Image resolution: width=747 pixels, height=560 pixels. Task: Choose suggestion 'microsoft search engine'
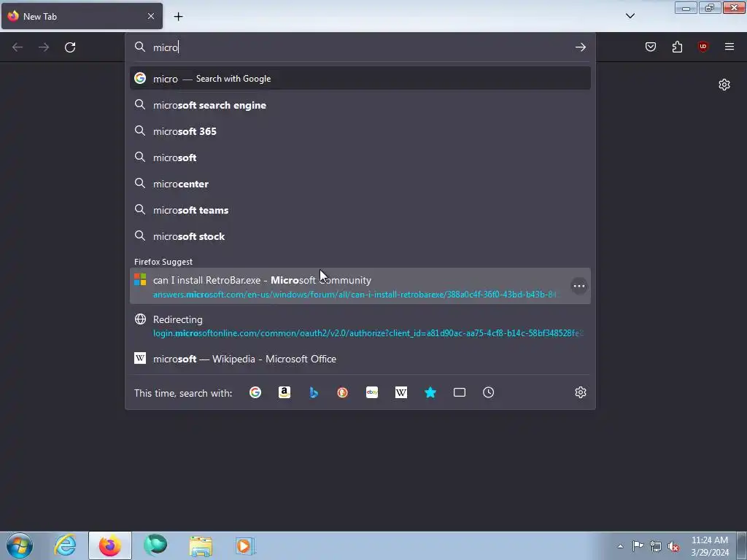(x=360, y=105)
